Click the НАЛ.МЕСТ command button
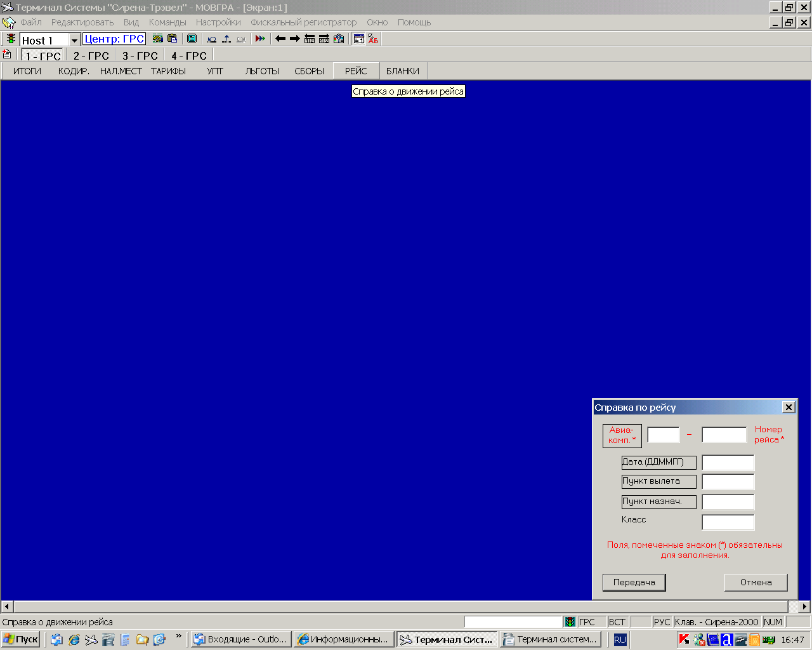This screenshot has width=812, height=650. click(x=121, y=71)
